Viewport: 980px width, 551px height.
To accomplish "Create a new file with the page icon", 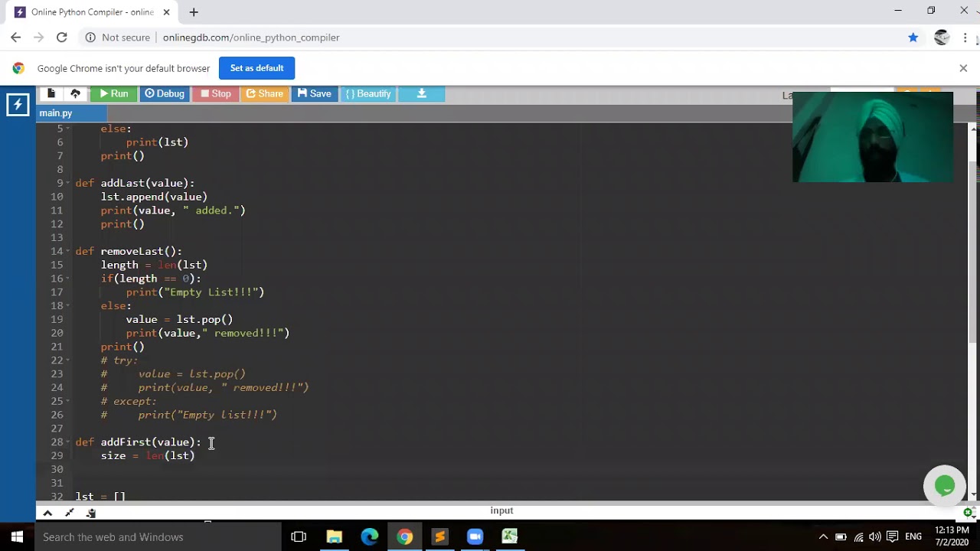I will coord(51,93).
